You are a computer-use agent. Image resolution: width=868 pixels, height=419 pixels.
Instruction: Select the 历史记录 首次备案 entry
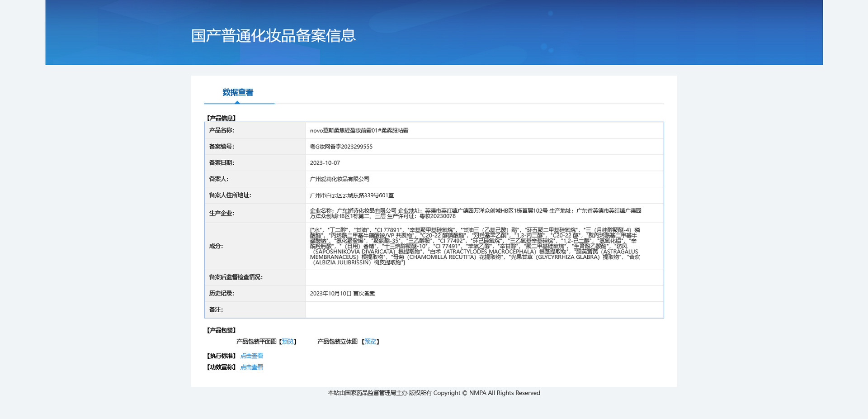coord(342,293)
